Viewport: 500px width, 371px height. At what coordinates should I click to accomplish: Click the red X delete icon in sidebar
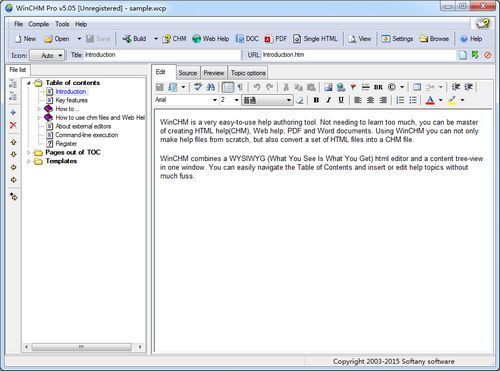[x=13, y=125]
